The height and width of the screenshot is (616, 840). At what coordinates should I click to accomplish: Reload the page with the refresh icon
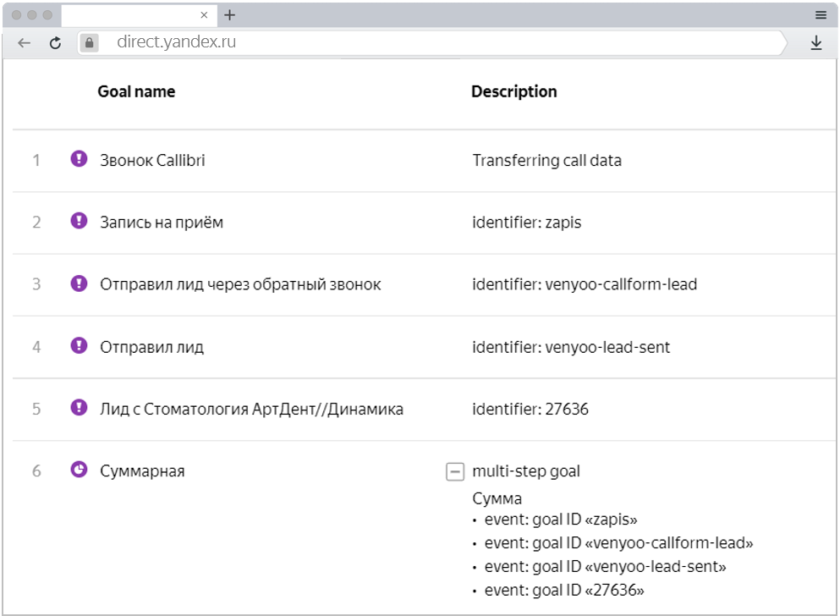pos(56,43)
